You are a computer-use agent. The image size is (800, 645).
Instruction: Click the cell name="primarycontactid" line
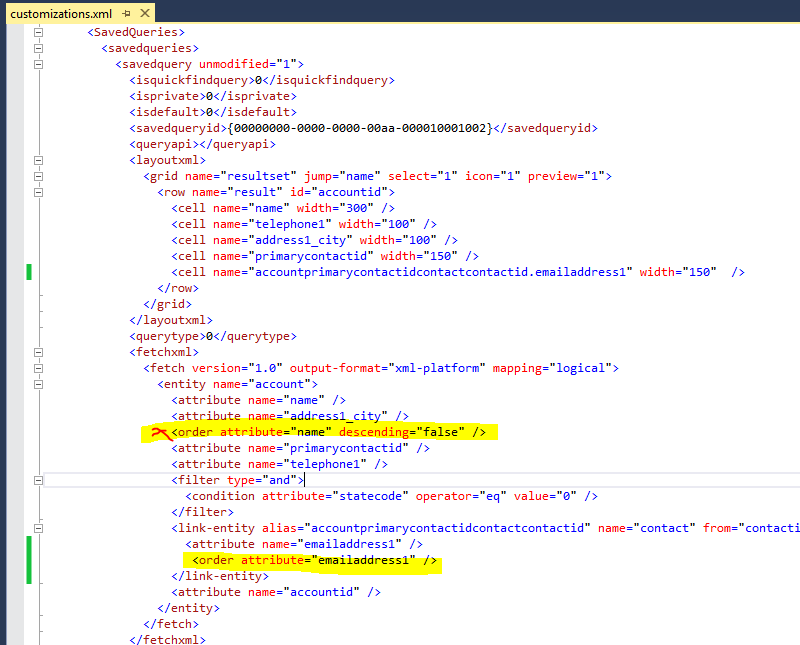coord(325,256)
